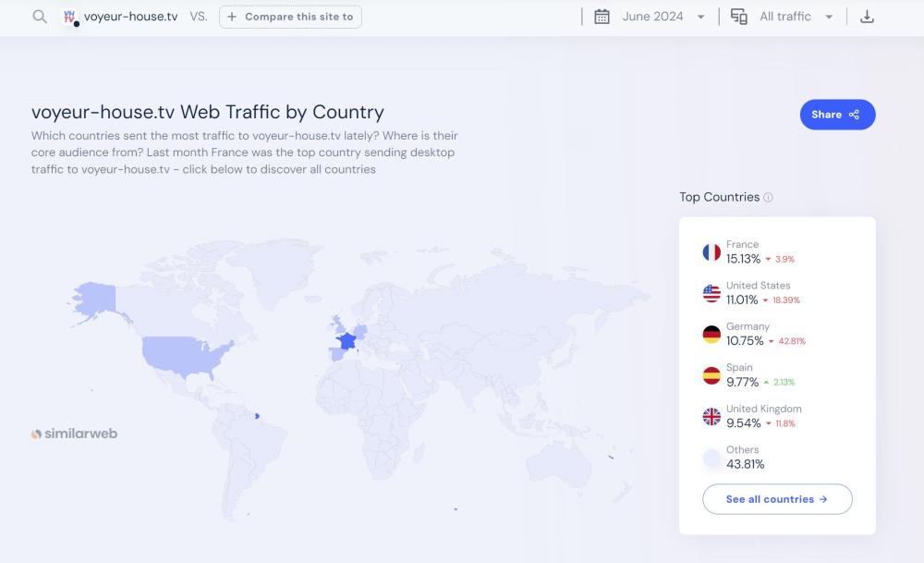
Task: Click the Spain flag icon
Action: 711,375
